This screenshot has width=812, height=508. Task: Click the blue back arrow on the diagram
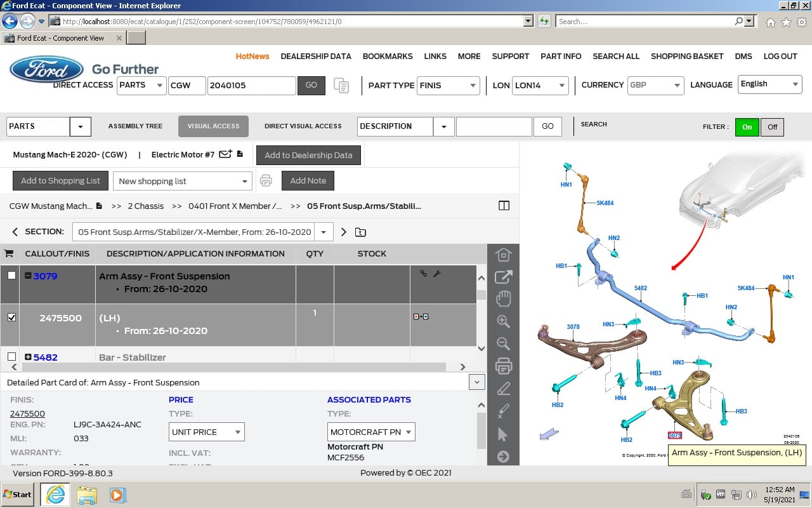(549, 434)
